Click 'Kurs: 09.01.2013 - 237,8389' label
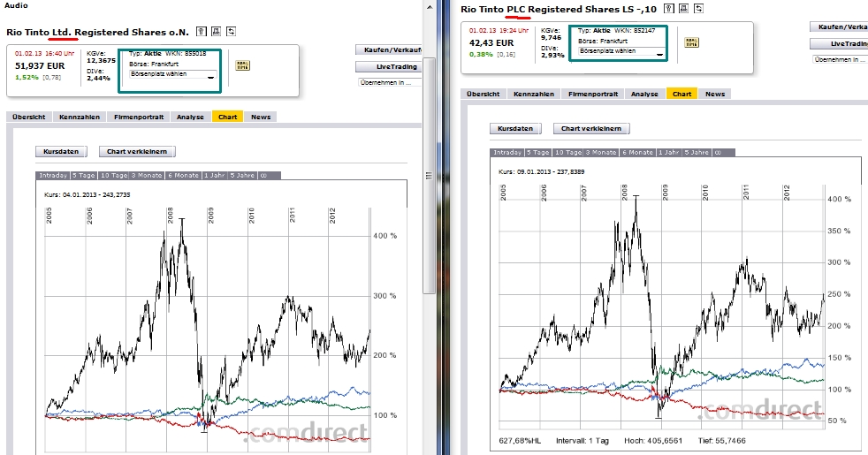This screenshot has width=868, height=455. tap(541, 171)
